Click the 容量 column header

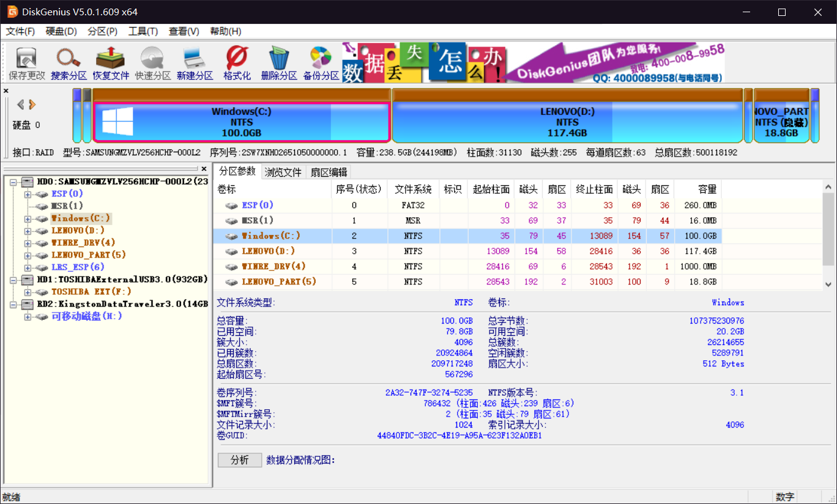[x=698, y=190]
